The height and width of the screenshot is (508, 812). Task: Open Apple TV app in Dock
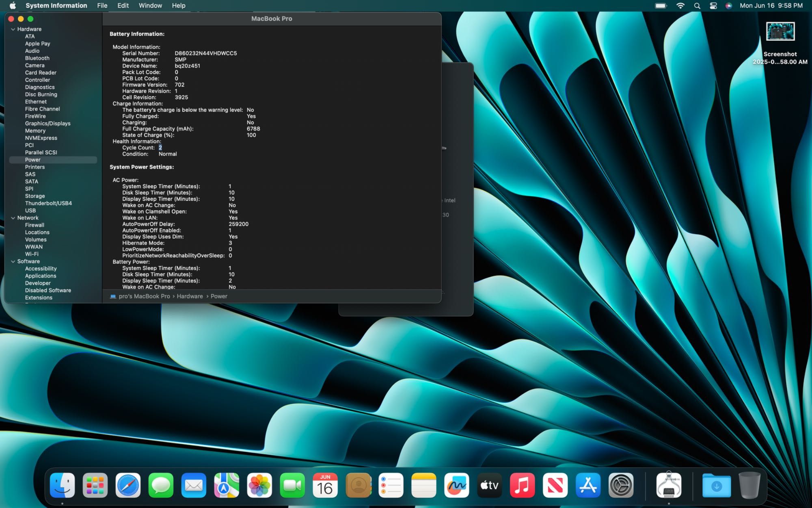[x=490, y=485]
